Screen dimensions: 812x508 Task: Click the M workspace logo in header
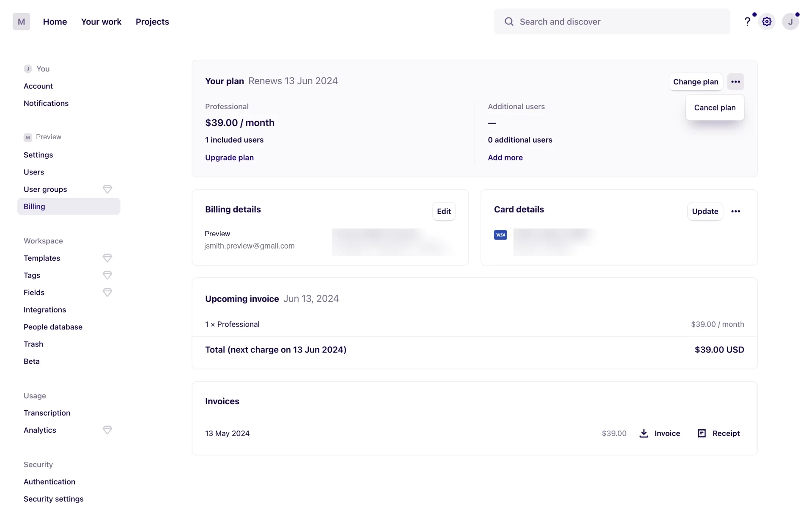tap(21, 22)
